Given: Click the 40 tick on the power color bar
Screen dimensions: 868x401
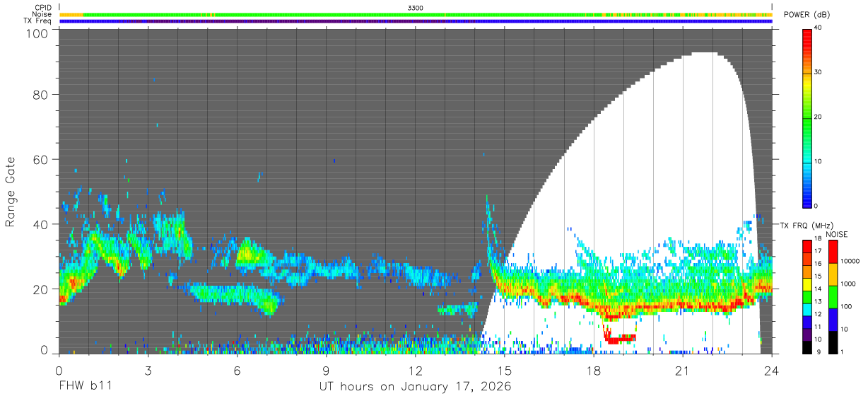Looking at the screenshot, I should pos(816,28).
